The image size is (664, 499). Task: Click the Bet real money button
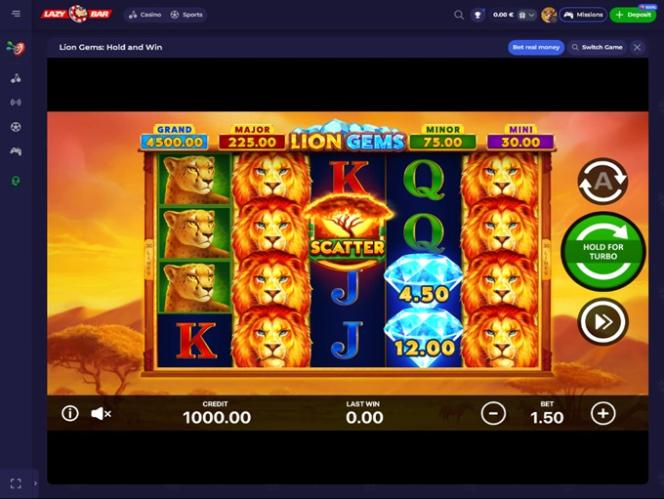536,47
